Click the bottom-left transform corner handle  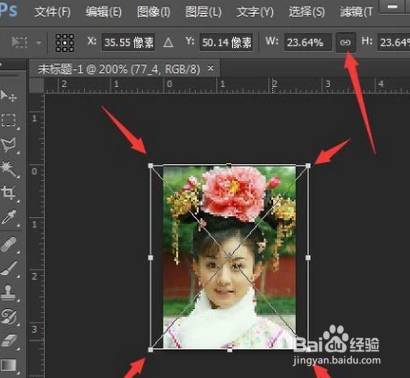click(x=151, y=350)
